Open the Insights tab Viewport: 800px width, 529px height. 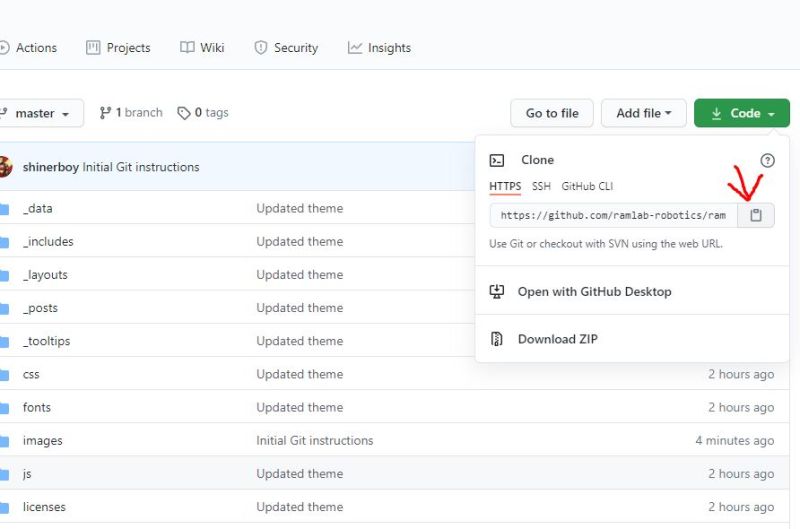tap(379, 48)
